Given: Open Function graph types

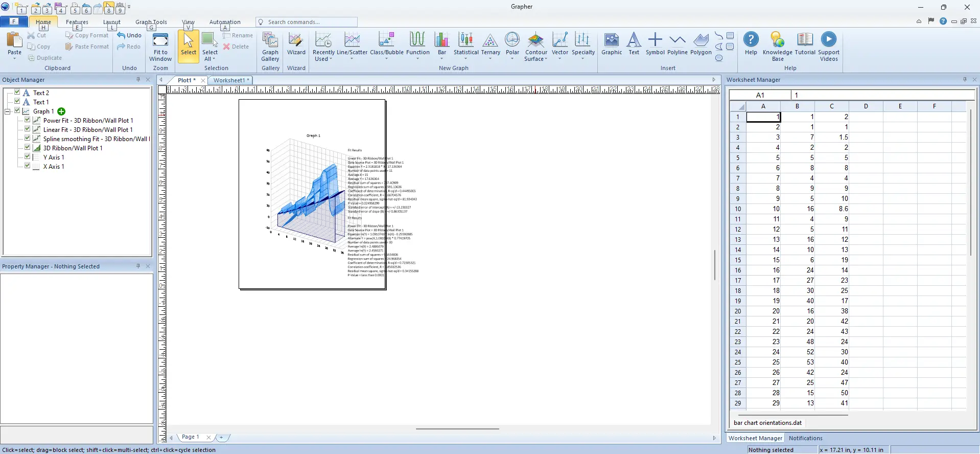Looking at the screenshot, I should tap(417, 46).
